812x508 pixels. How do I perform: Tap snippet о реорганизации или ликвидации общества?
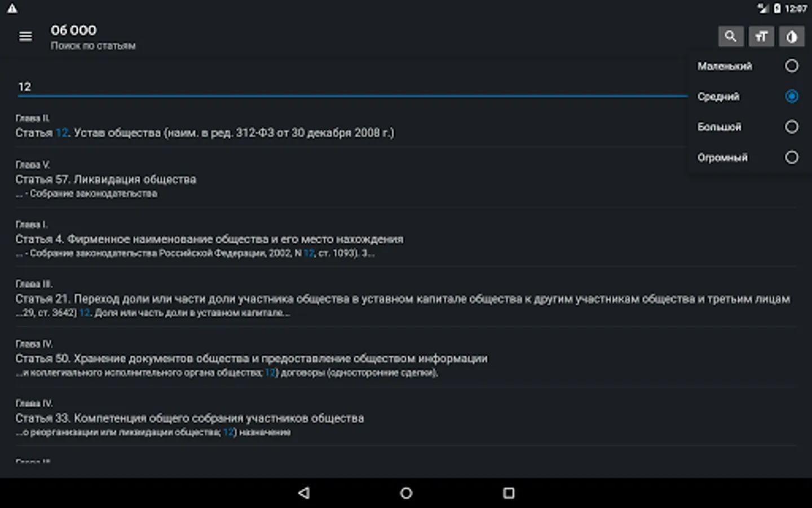pos(153,432)
